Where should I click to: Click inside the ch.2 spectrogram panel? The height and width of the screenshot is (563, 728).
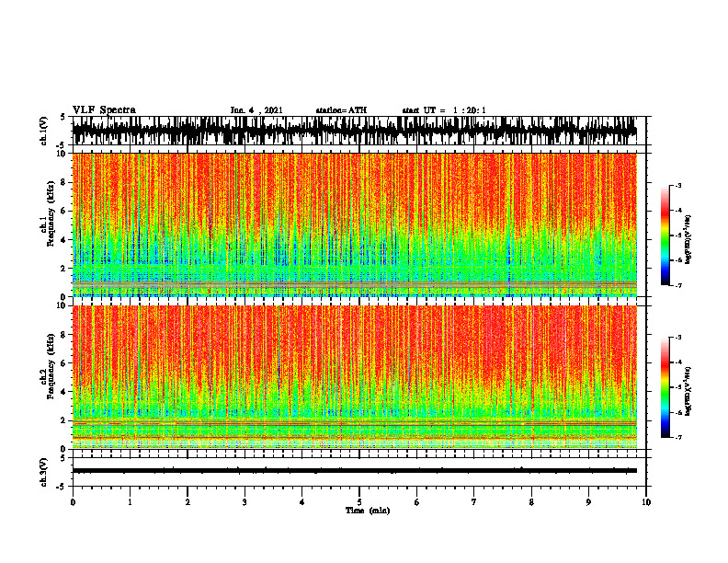(355, 377)
